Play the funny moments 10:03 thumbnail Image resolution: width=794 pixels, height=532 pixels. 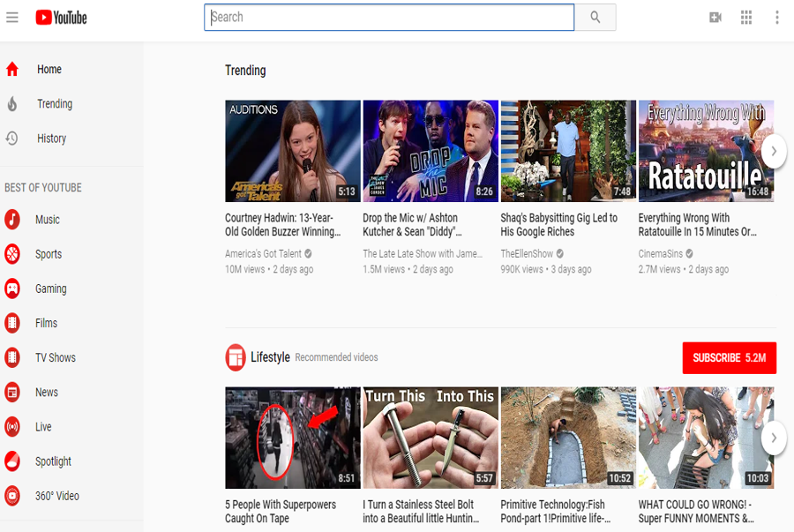click(x=706, y=438)
